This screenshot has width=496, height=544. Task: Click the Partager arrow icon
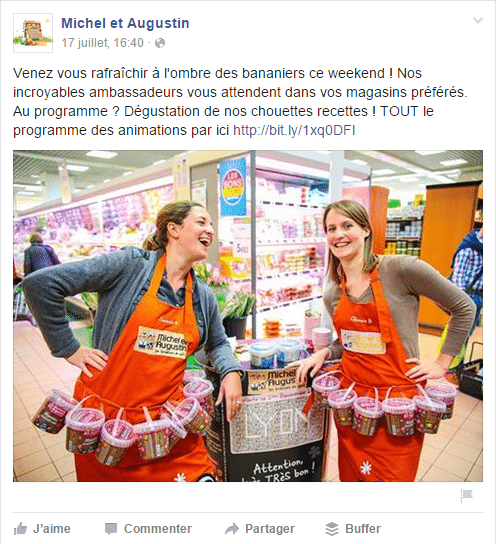pyautogui.click(x=232, y=529)
